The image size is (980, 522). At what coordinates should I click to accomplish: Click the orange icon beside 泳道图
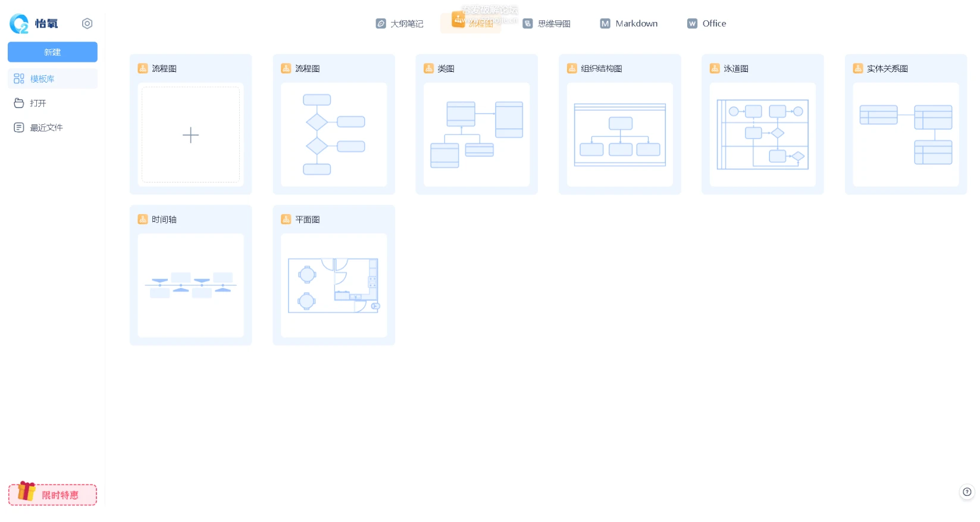[715, 68]
